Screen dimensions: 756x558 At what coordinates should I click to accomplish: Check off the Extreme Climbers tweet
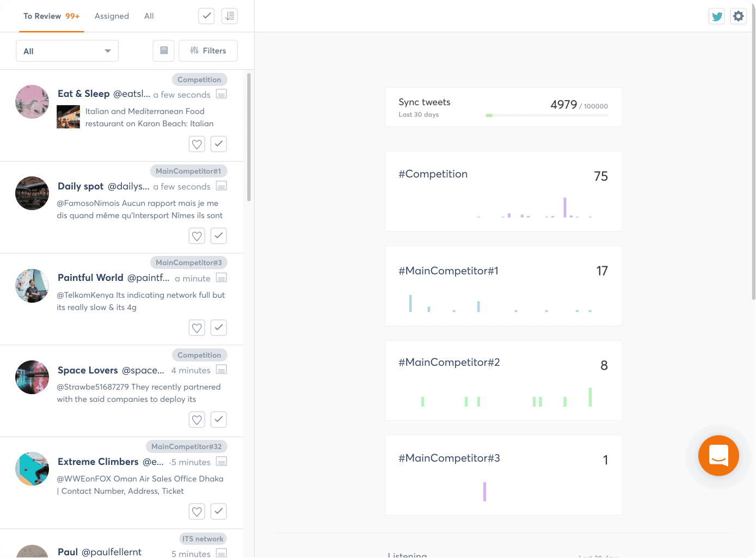pyautogui.click(x=219, y=511)
